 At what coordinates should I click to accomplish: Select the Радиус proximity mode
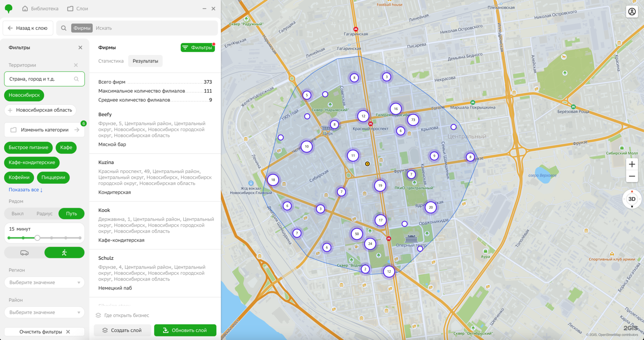click(x=44, y=214)
